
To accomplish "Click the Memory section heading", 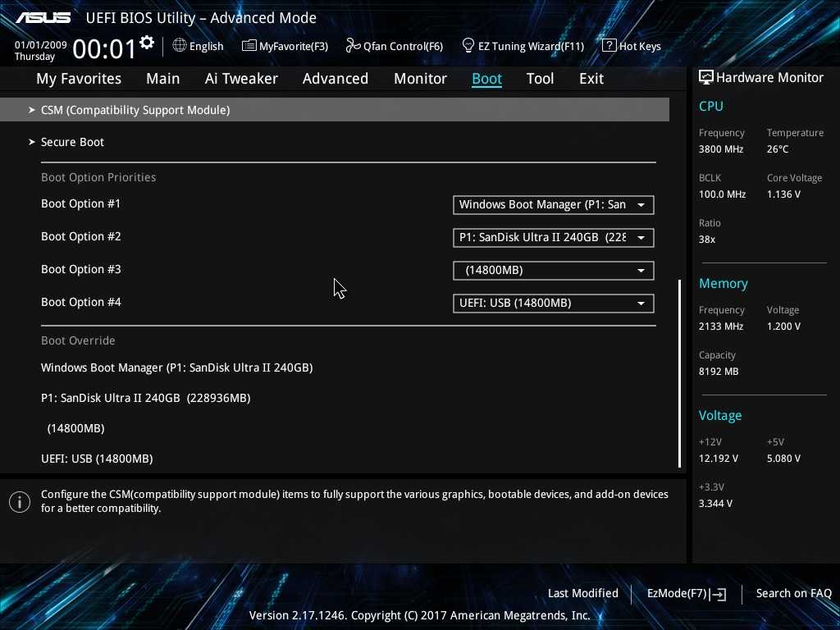I will coord(724,283).
